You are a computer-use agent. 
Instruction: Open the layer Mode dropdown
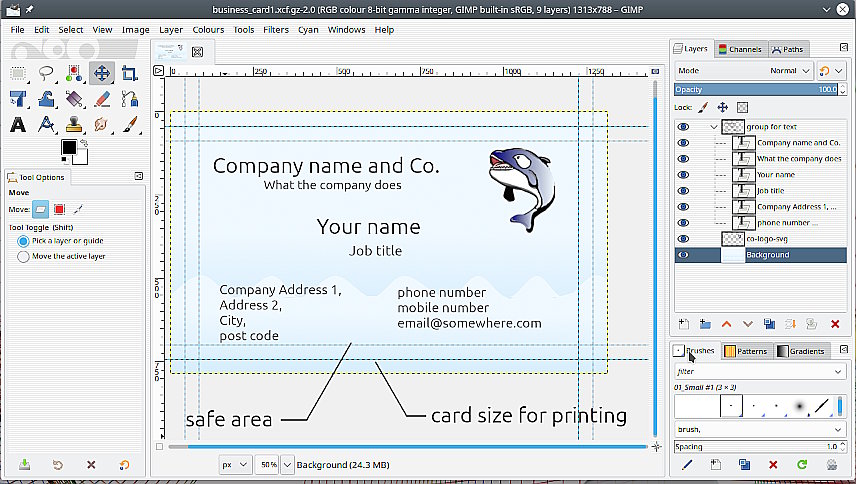coord(745,71)
